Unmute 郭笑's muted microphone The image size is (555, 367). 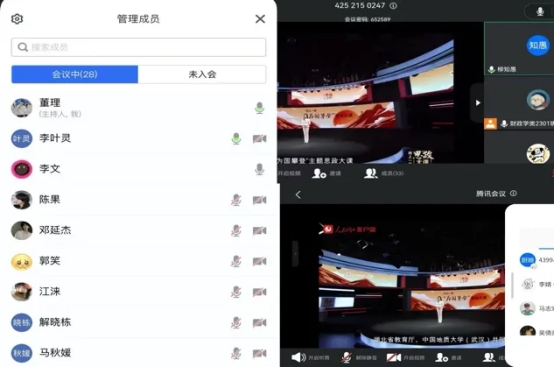236,261
